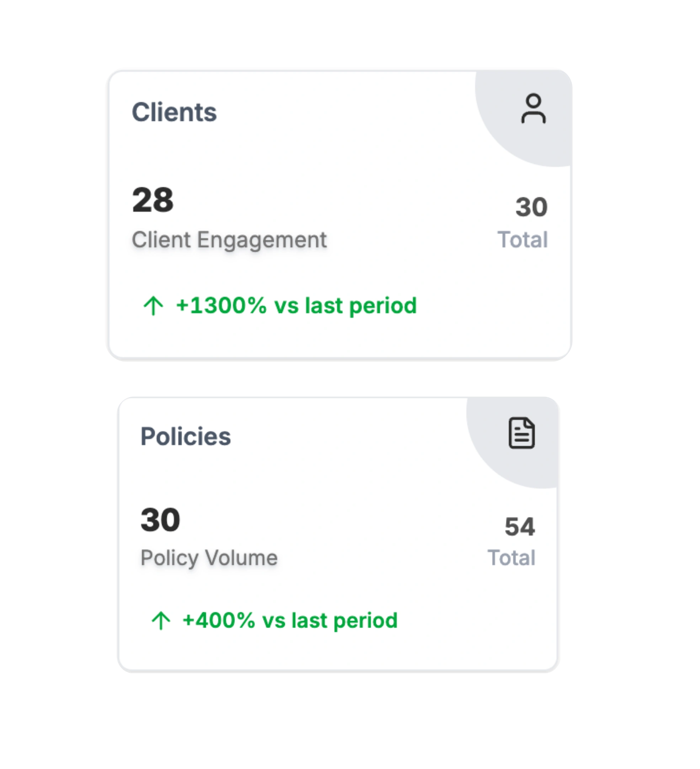
Task: Select the green up arrow on Clients card
Action: pos(154,305)
